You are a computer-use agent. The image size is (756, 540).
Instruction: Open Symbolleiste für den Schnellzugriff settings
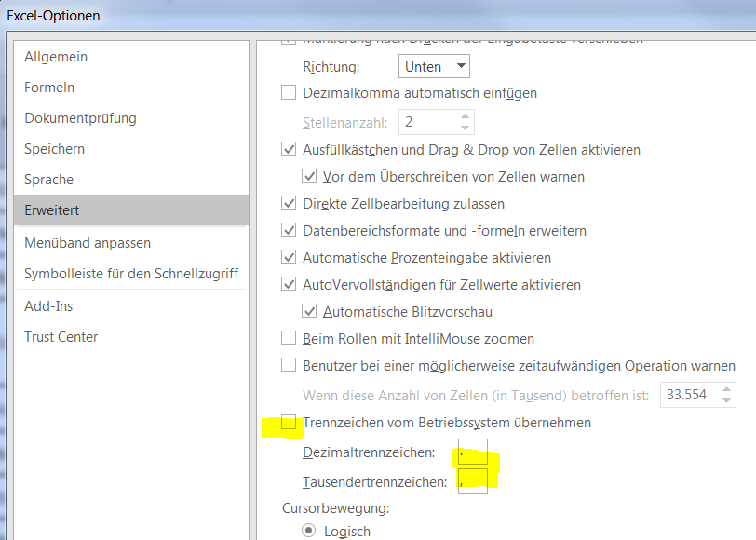click(x=131, y=274)
